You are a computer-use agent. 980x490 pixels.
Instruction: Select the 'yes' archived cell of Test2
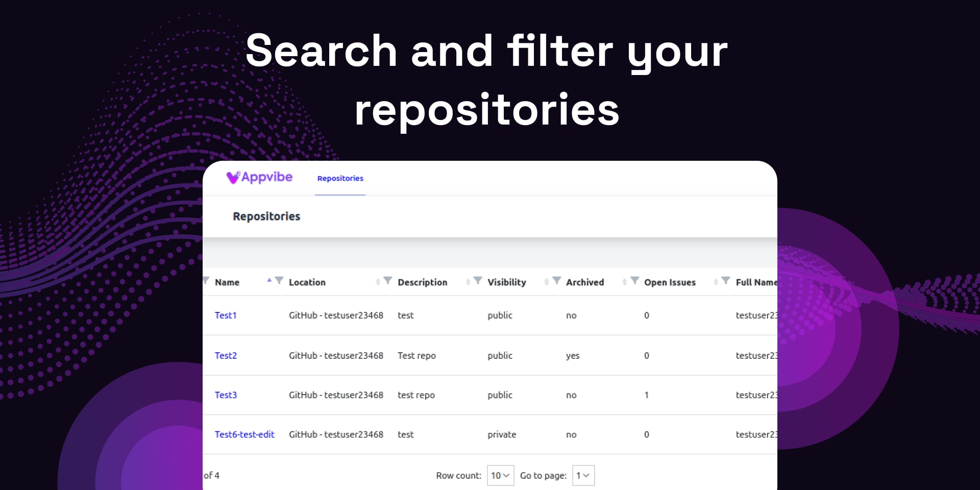[573, 356]
